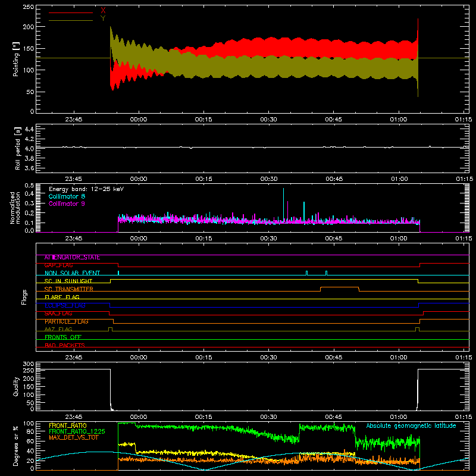Click '23:45' under the Pointing plot
This screenshot has width=476, height=476.
point(73,120)
